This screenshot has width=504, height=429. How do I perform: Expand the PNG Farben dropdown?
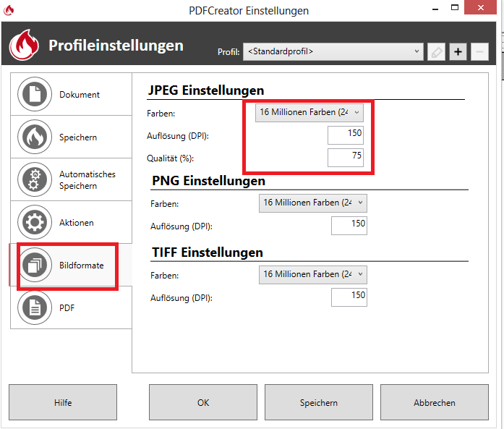[x=312, y=203]
